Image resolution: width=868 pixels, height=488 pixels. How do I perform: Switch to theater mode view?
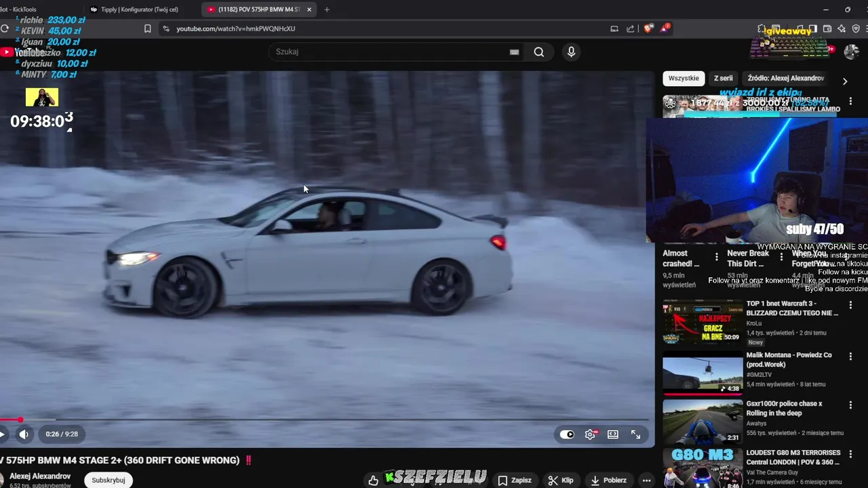[x=613, y=434]
